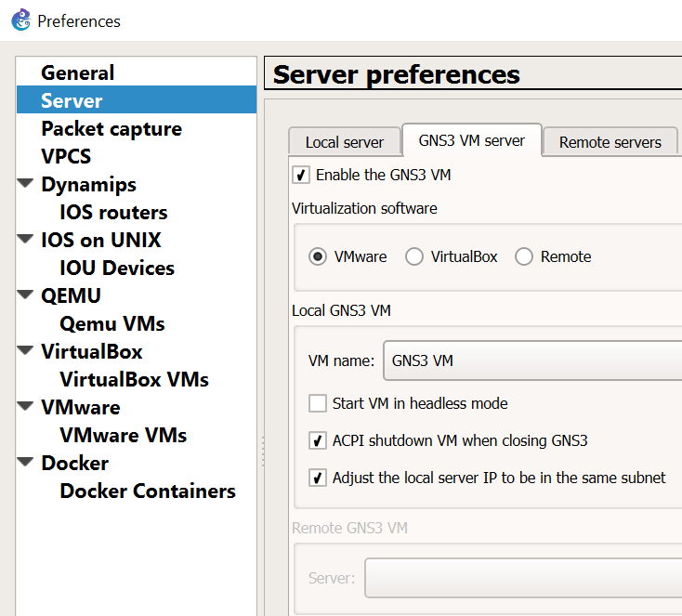Select the VMware radio button

pyautogui.click(x=319, y=256)
